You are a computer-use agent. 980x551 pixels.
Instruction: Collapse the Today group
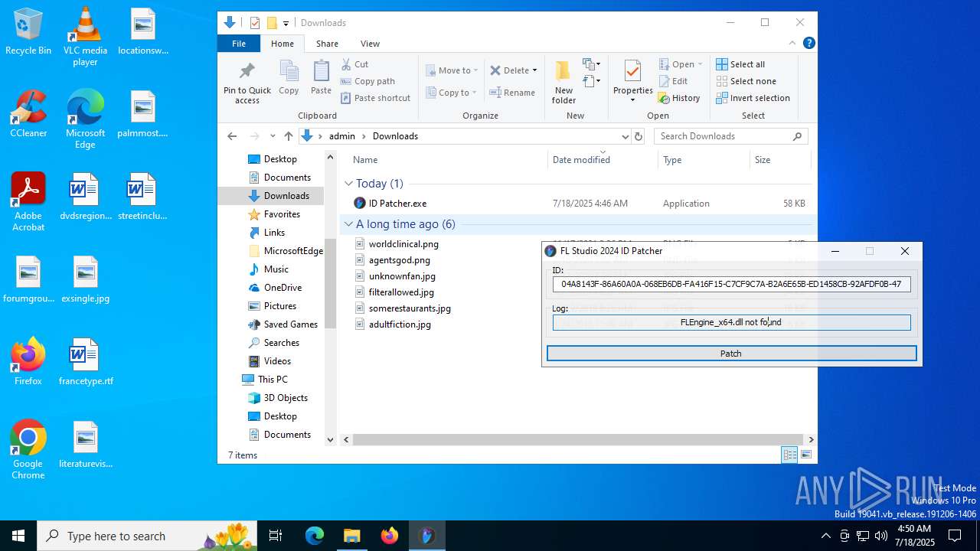(x=348, y=184)
